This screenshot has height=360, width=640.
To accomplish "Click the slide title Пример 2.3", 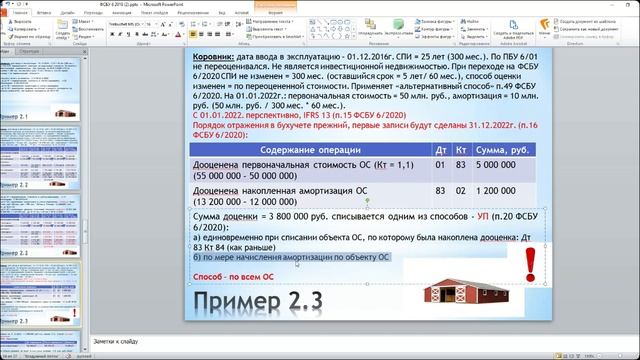I will [258, 302].
